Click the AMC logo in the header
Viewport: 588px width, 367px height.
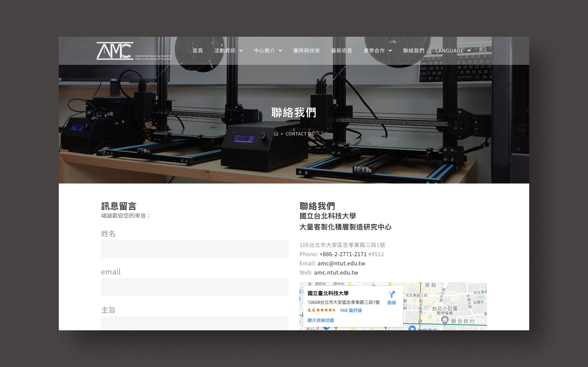115,51
